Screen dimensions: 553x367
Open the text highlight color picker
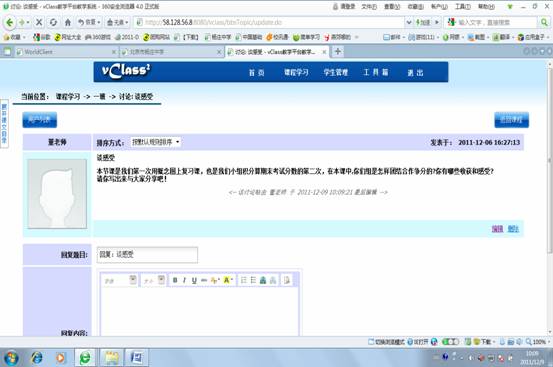228,280
